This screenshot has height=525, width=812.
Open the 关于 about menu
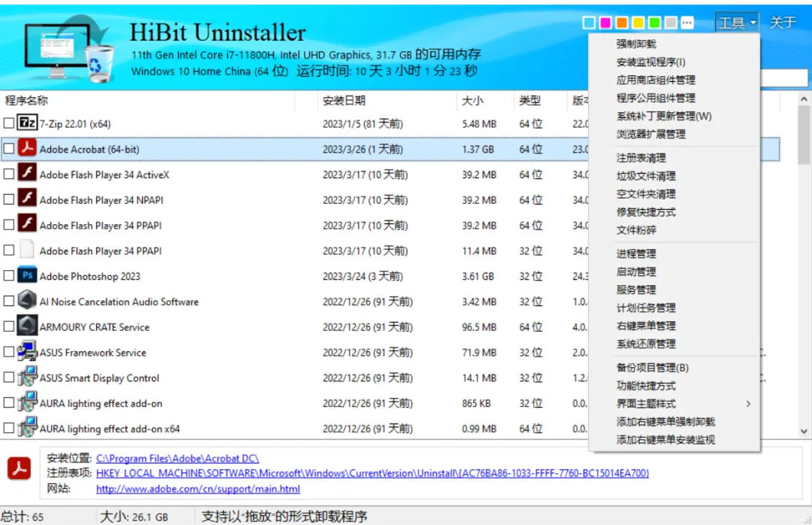[783, 23]
